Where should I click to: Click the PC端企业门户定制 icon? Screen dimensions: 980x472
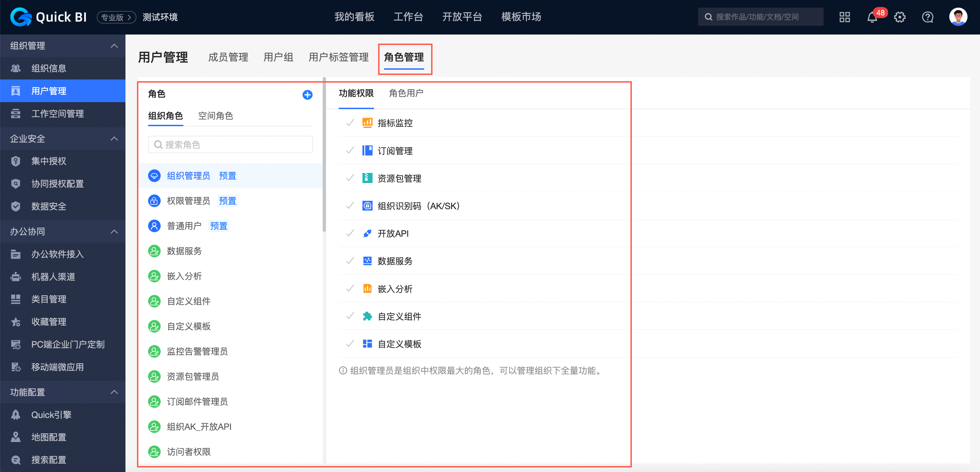coord(16,344)
